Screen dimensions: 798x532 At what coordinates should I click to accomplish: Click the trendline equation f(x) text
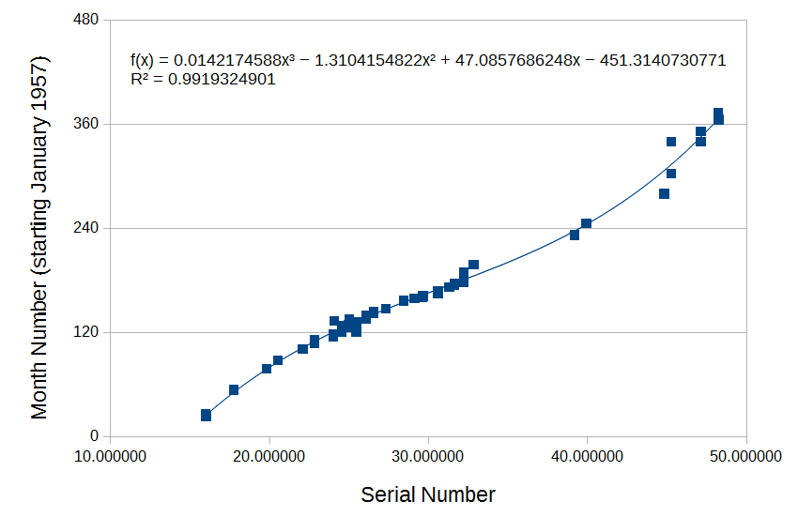click(x=428, y=61)
